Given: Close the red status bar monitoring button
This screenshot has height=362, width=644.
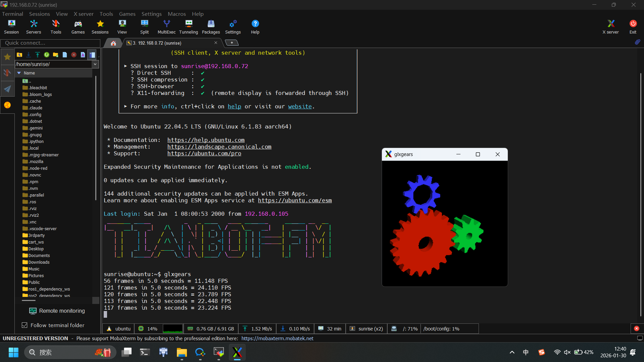Looking at the screenshot, I should pos(636,328).
